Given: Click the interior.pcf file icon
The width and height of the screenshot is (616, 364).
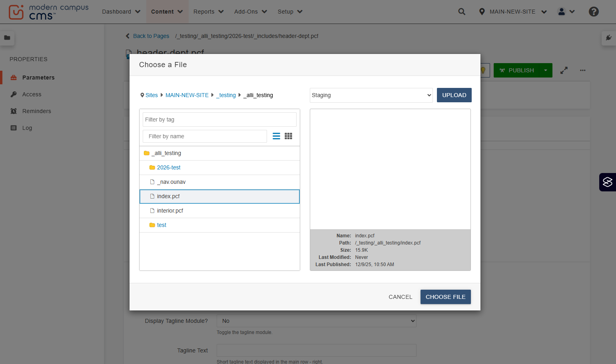Looking at the screenshot, I should click(152, 211).
